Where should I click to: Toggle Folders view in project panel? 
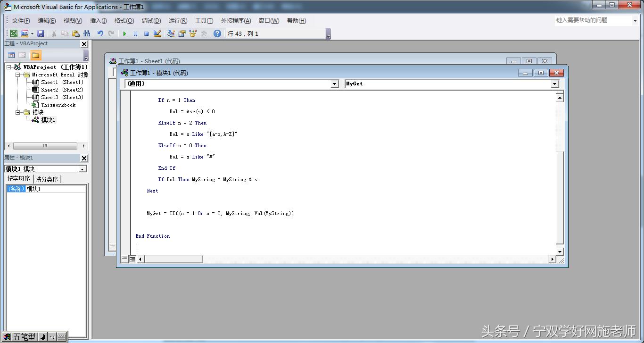coord(36,55)
